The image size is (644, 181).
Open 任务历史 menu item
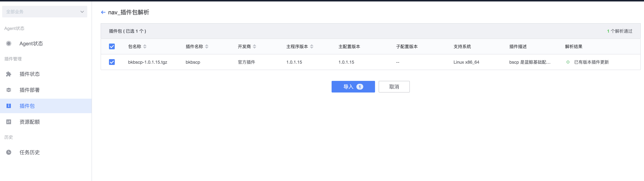coord(46,152)
